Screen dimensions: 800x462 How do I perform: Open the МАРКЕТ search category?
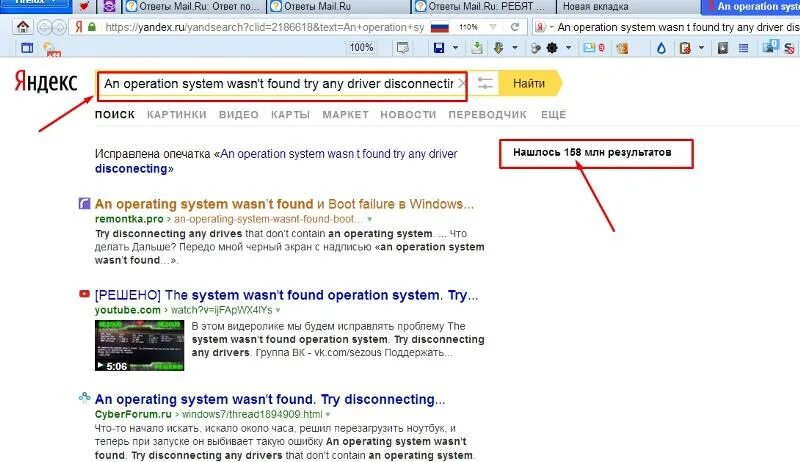[x=345, y=115]
